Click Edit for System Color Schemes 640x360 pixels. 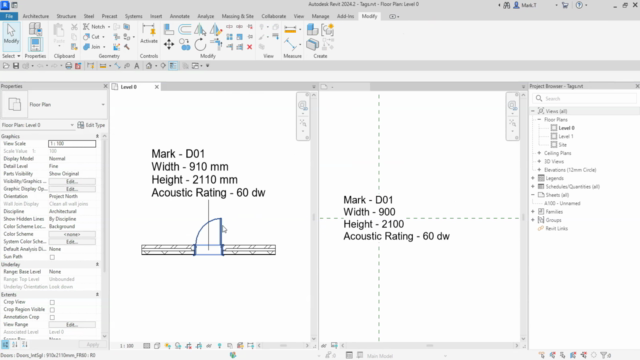tap(72, 242)
